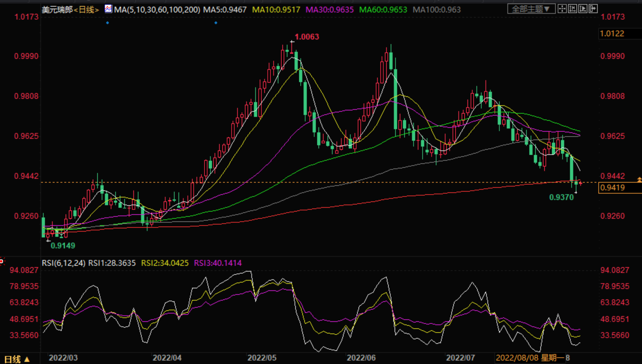
Task: Select the MA(5,10,30,60,100,200) indicator label
Action: coord(157,9)
